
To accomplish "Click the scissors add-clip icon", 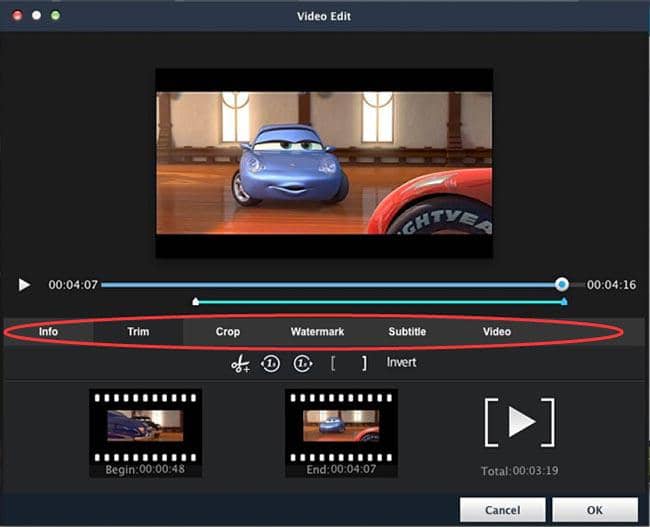I will [x=240, y=364].
